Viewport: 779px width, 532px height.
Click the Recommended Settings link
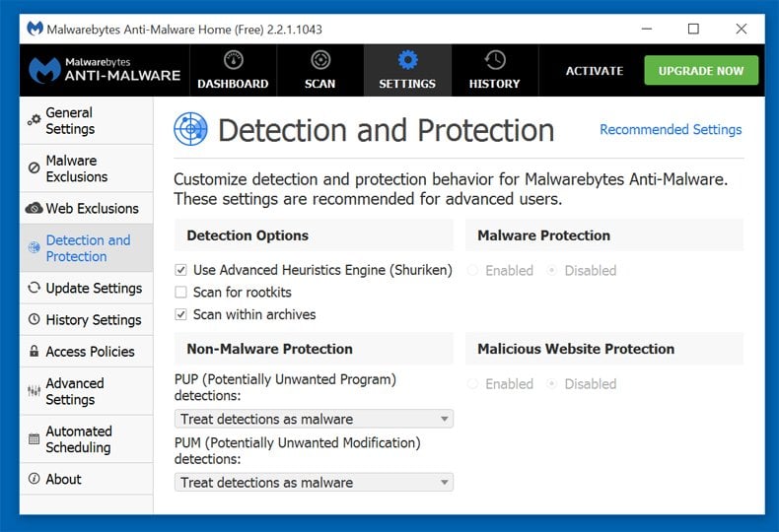pos(671,129)
